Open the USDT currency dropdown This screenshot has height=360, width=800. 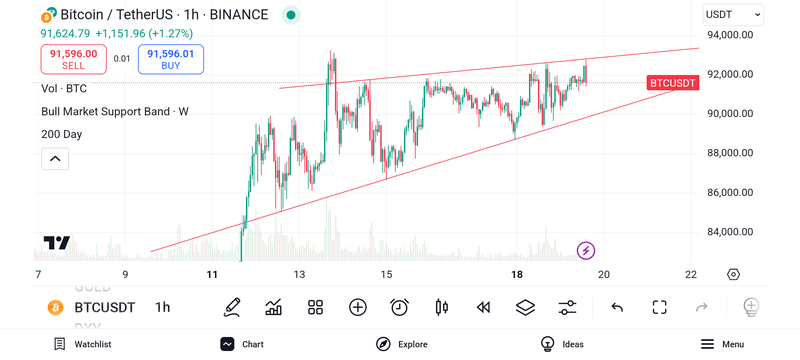click(x=733, y=15)
